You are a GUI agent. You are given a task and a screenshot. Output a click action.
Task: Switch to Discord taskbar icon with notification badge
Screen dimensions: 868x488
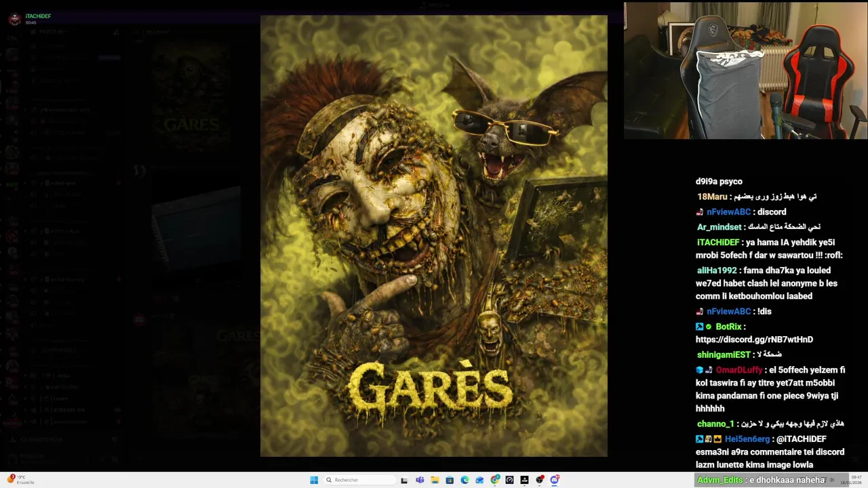555,480
